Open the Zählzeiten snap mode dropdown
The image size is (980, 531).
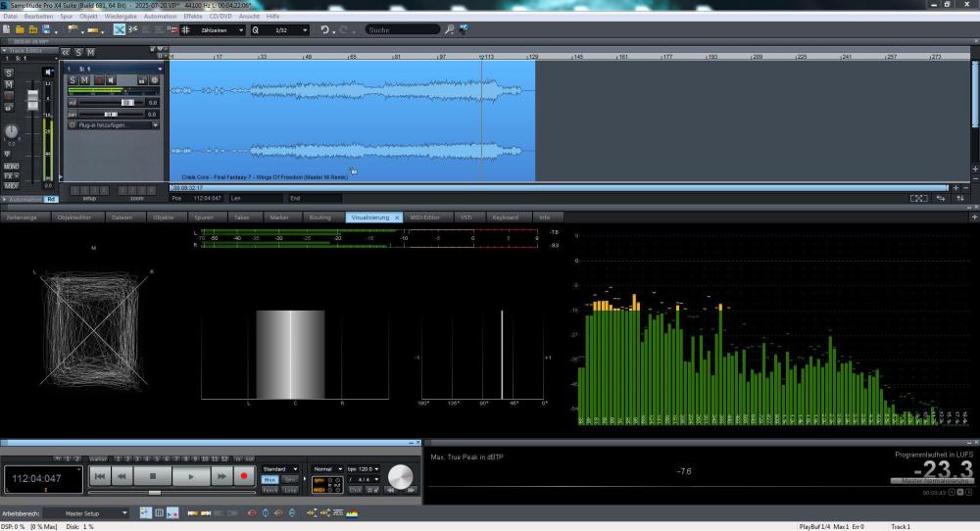pyautogui.click(x=241, y=30)
